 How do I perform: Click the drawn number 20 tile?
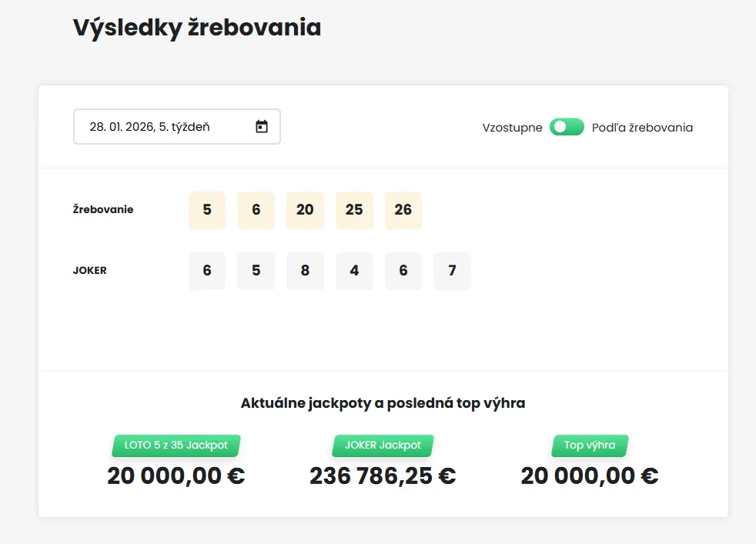point(305,210)
